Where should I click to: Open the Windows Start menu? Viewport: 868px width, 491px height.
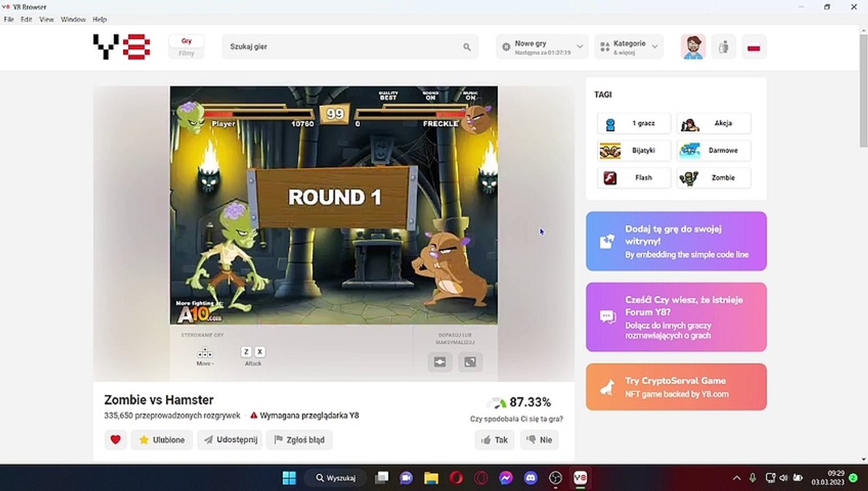(x=289, y=477)
